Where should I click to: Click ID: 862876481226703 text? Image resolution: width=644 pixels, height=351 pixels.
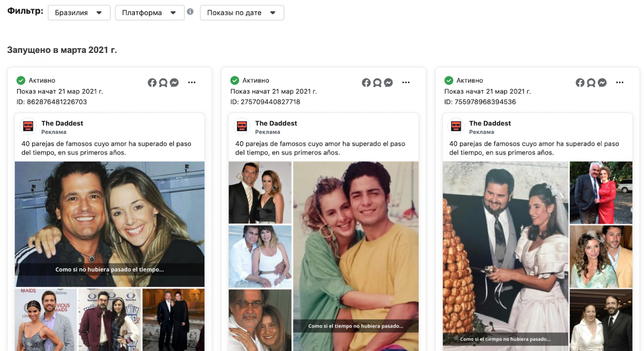coord(52,102)
